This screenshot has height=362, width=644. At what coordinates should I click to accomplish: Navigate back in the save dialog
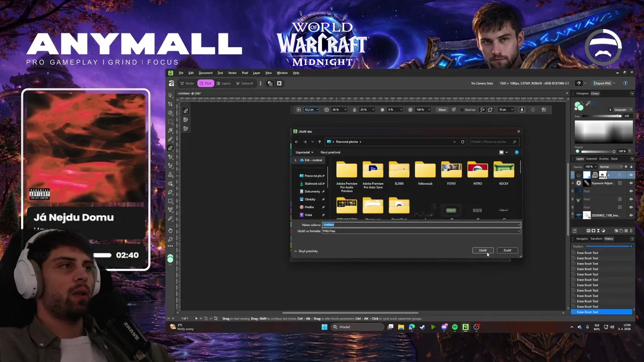[296, 142]
